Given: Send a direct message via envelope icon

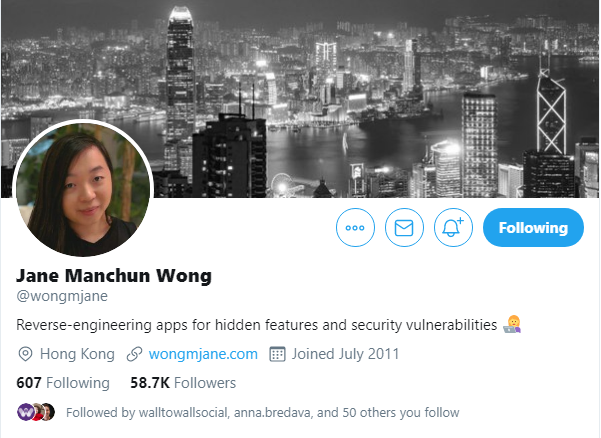Looking at the screenshot, I should (404, 228).
